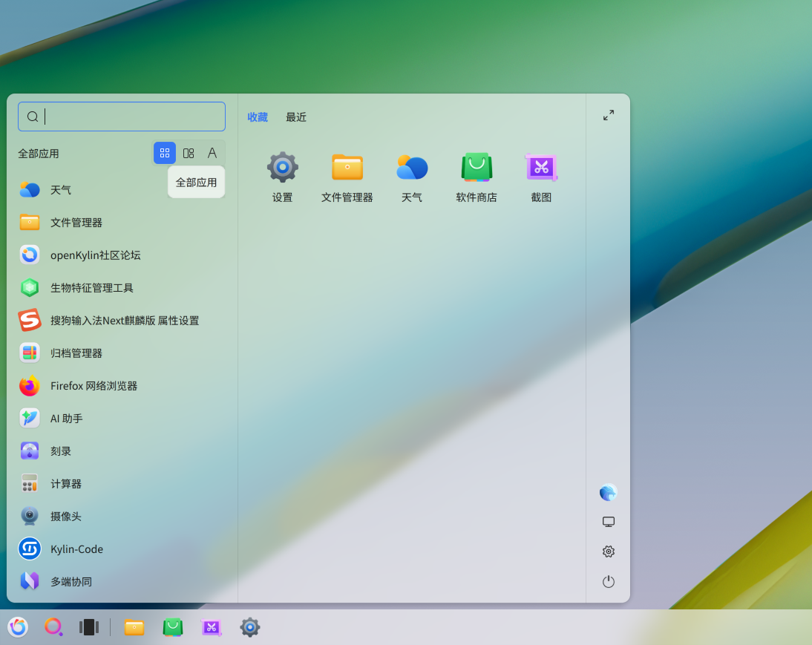Open the task view icon on the taskbar
This screenshot has width=812, height=645.
[89, 627]
